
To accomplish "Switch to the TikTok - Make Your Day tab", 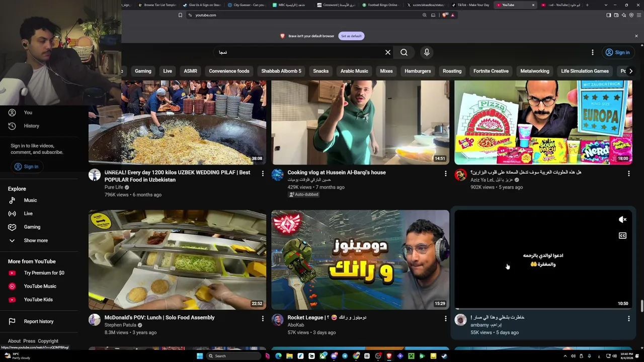I will tap(470, 5).
